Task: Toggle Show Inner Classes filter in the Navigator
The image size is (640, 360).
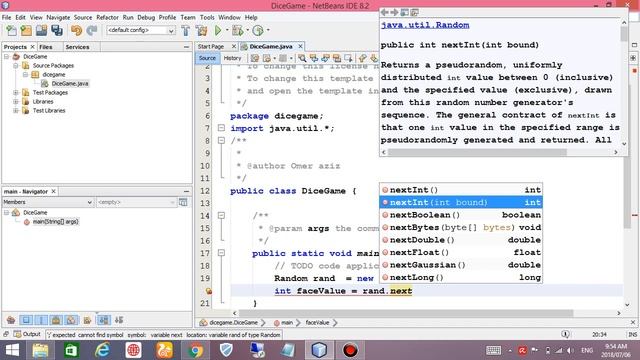Action: tap(71, 320)
